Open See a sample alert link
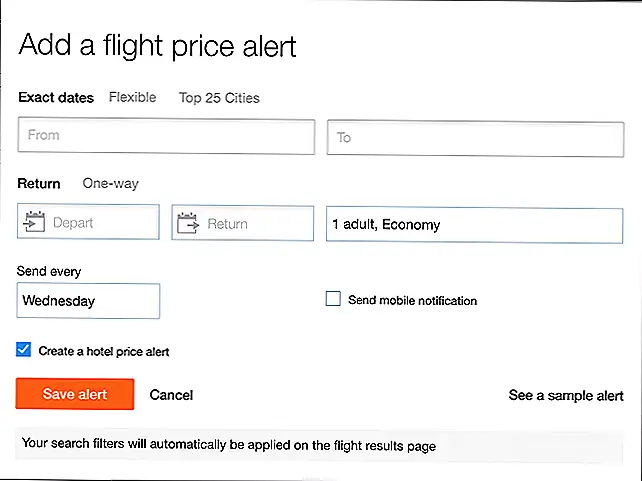 point(566,395)
